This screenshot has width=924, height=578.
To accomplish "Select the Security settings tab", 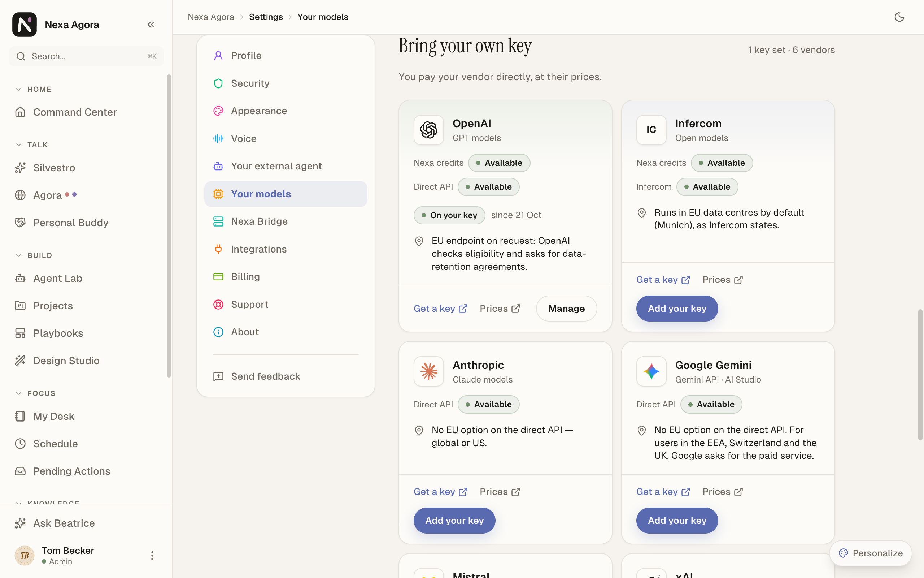I will tap(286, 83).
